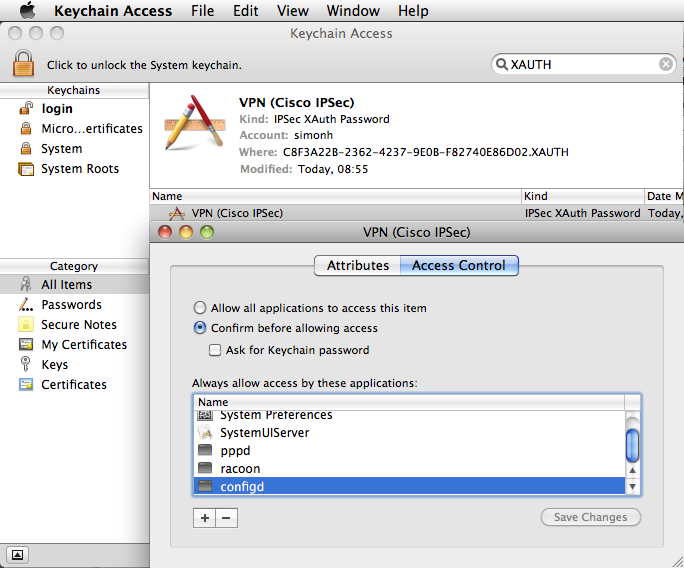Select the login keychain icon

pyautogui.click(x=26, y=109)
